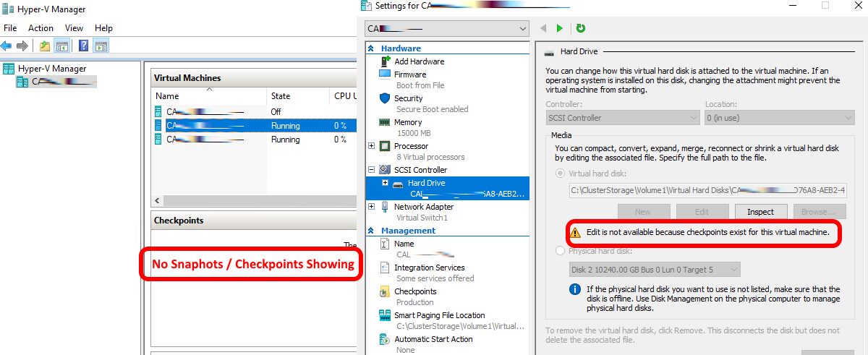The height and width of the screenshot is (355, 868).
Task: Open the Network Adapter settings
Action: click(424, 207)
